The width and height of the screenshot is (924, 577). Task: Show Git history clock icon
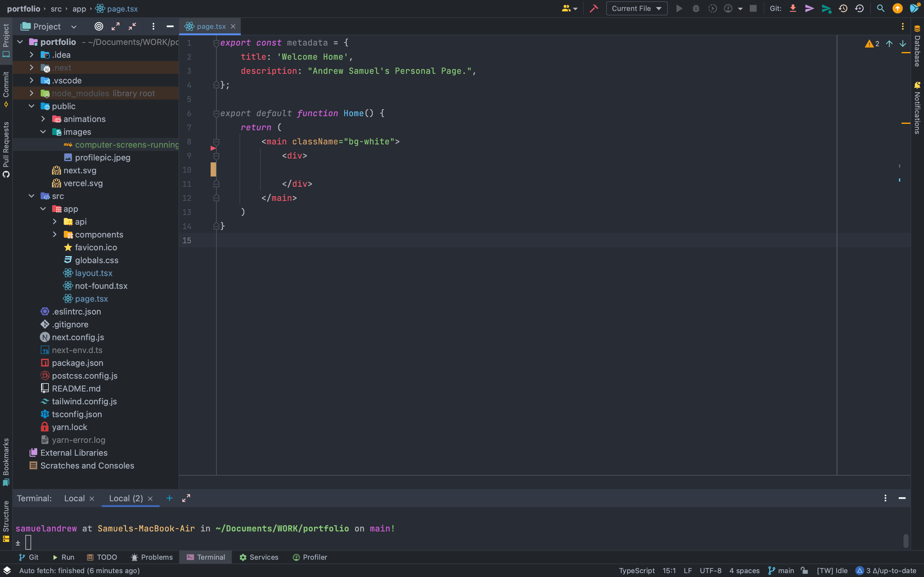[x=843, y=8]
